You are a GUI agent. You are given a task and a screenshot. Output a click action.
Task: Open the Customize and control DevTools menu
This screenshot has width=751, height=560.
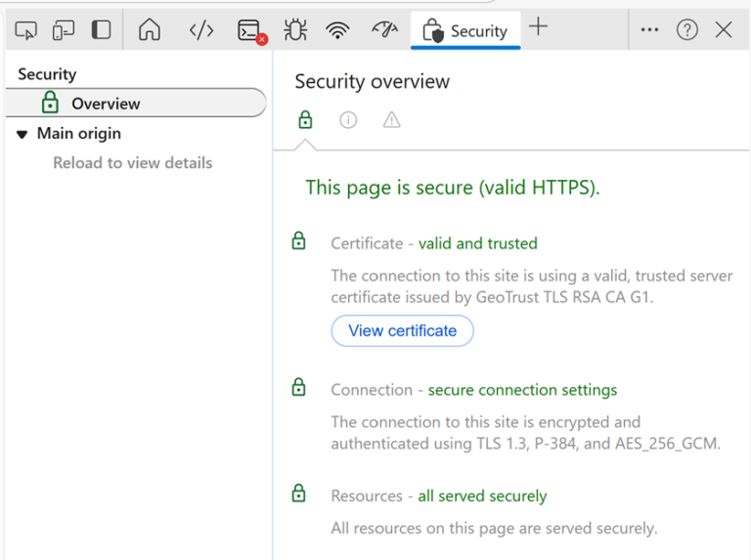pyautogui.click(x=649, y=29)
